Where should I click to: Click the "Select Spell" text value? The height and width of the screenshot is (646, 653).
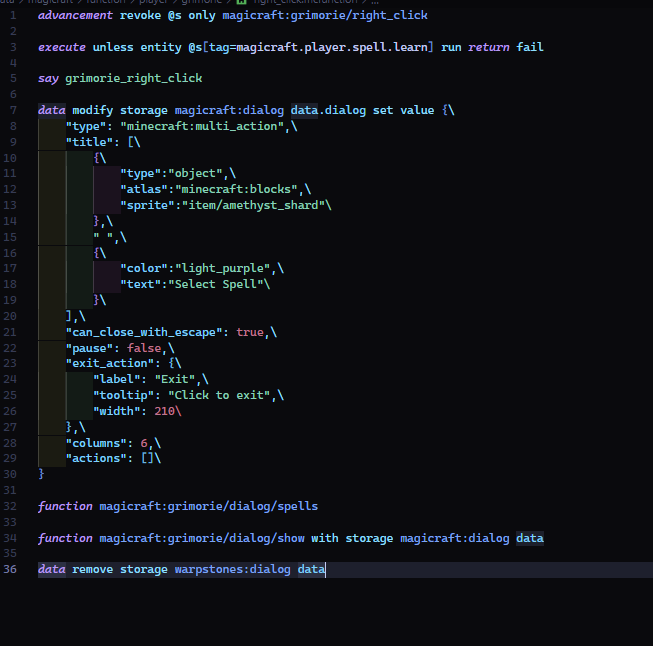216,284
